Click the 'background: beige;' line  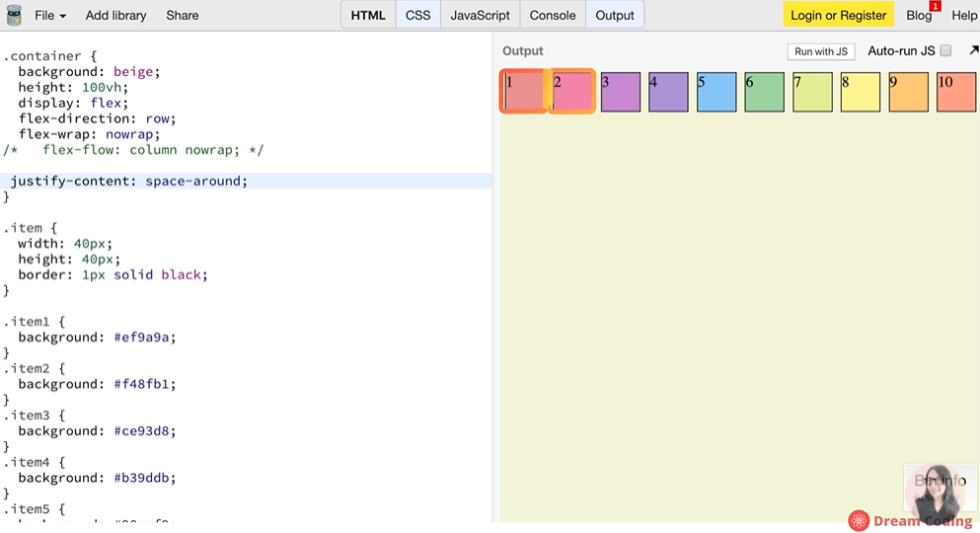click(x=89, y=72)
